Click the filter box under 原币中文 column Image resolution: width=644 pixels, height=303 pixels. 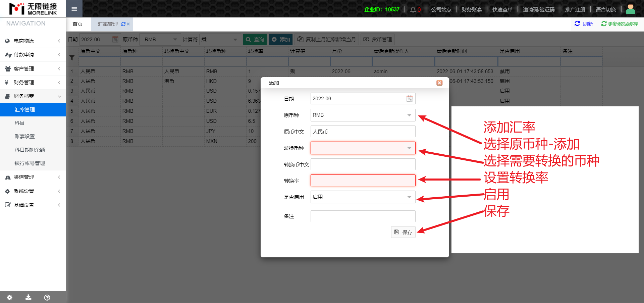(100, 61)
